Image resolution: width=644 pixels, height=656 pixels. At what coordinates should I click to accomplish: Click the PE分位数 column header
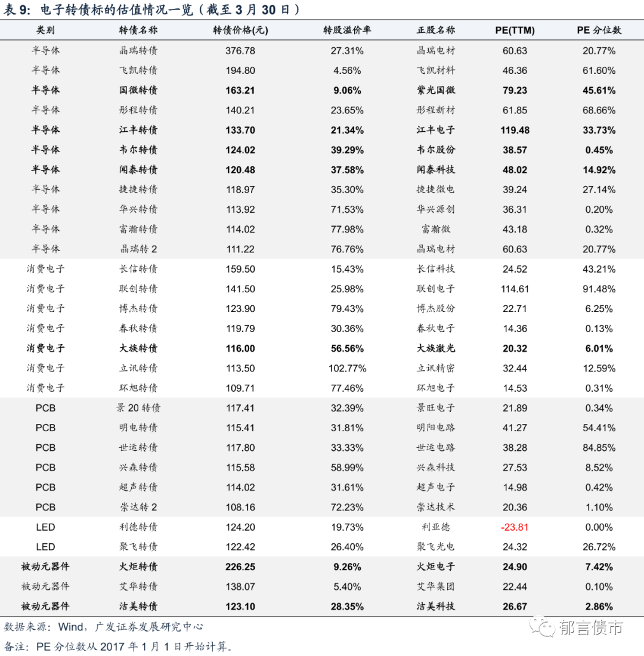[x=599, y=30]
